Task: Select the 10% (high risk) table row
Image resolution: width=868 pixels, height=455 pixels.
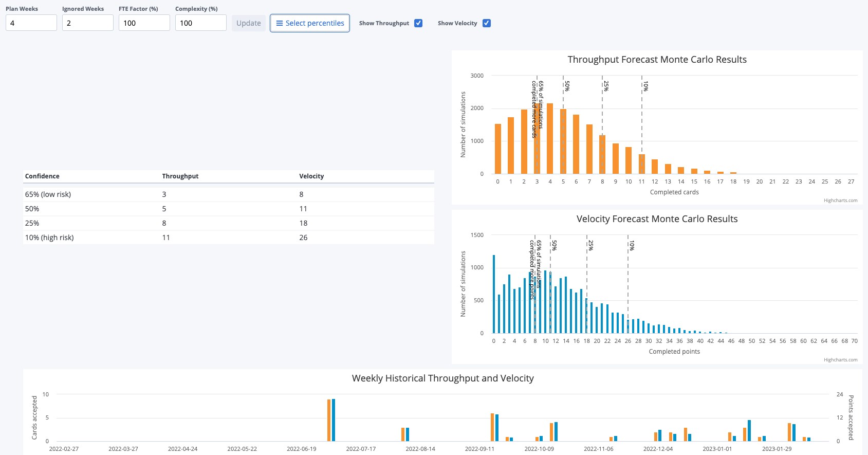Action: 229,238
